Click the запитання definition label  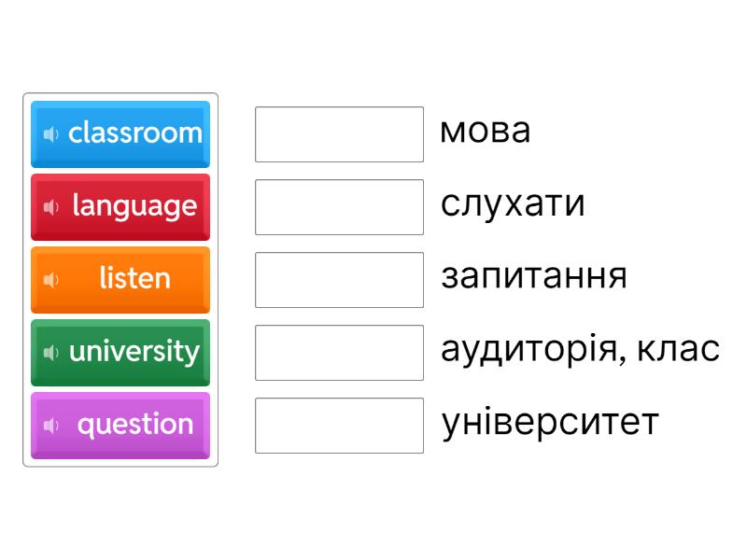click(x=533, y=276)
